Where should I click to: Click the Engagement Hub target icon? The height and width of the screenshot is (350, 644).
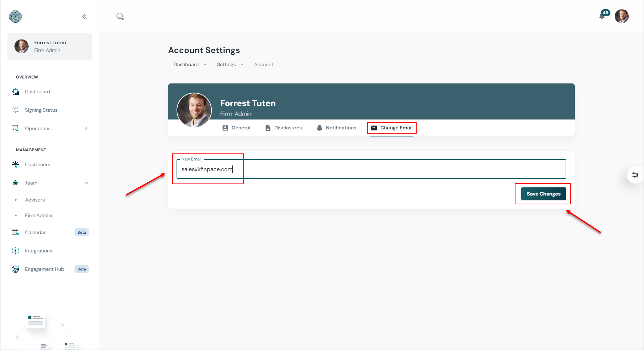16,269
